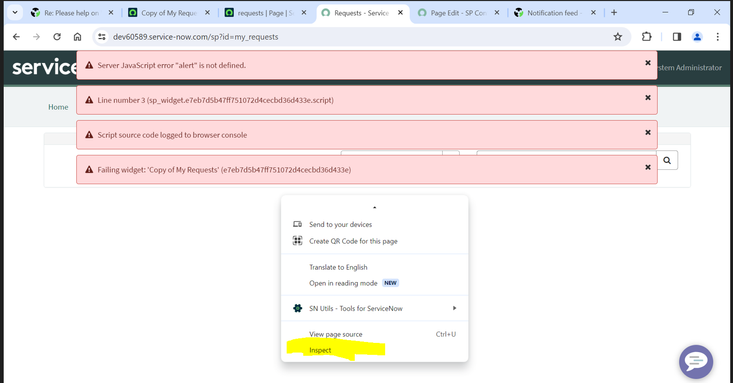The height and width of the screenshot is (383, 733).
Task: Open site information icon in address bar
Action: 102,36
